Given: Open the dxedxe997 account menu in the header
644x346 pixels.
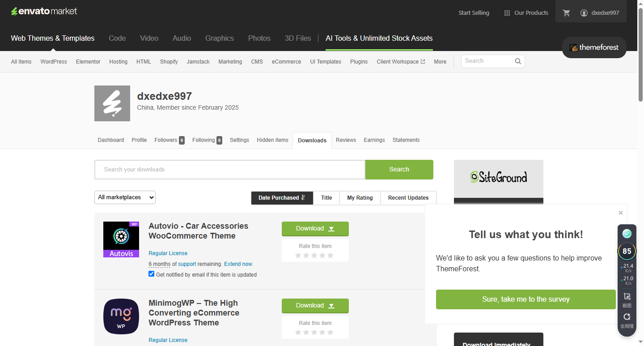Looking at the screenshot, I should [x=600, y=13].
